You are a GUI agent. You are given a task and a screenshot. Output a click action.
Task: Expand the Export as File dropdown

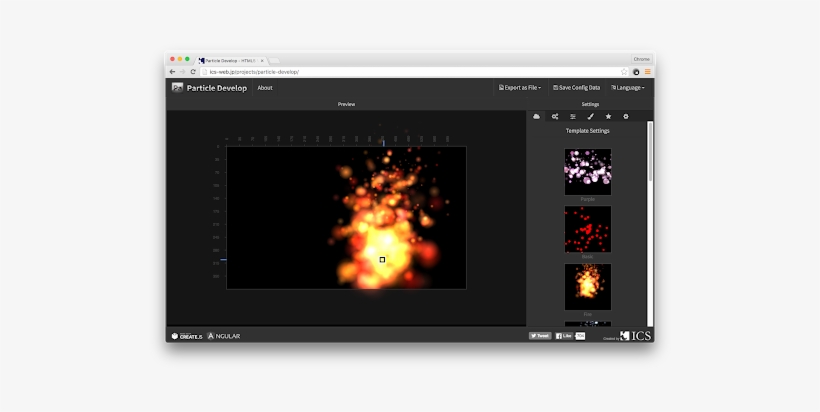coord(520,88)
